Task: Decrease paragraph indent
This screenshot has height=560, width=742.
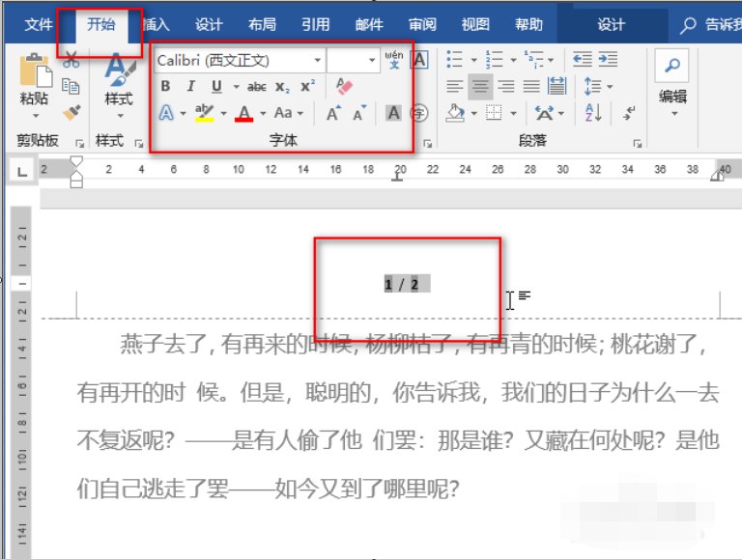Action: coord(582,60)
